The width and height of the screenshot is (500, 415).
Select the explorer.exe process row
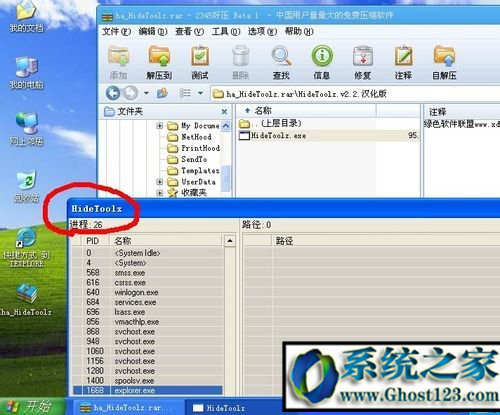point(148,390)
